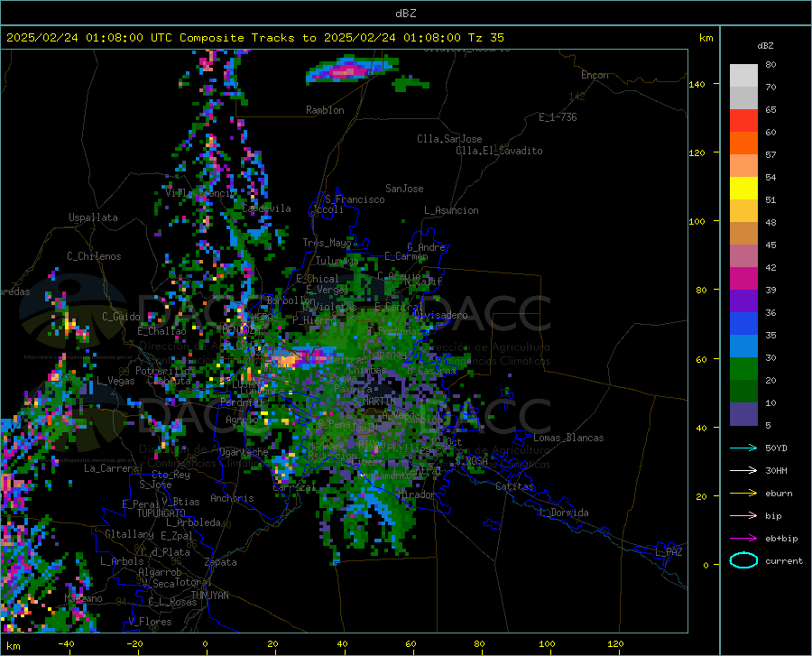Click the Gltallary place label
The height and width of the screenshot is (656, 812).
[129, 534]
